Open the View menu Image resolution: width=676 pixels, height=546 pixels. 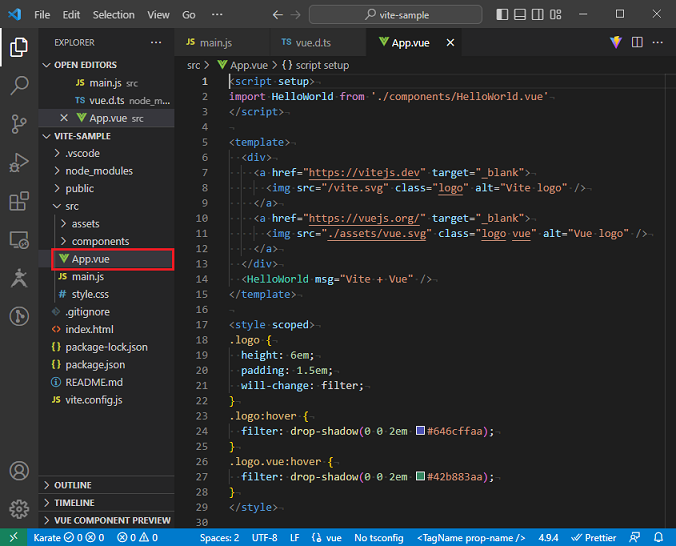tap(158, 15)
